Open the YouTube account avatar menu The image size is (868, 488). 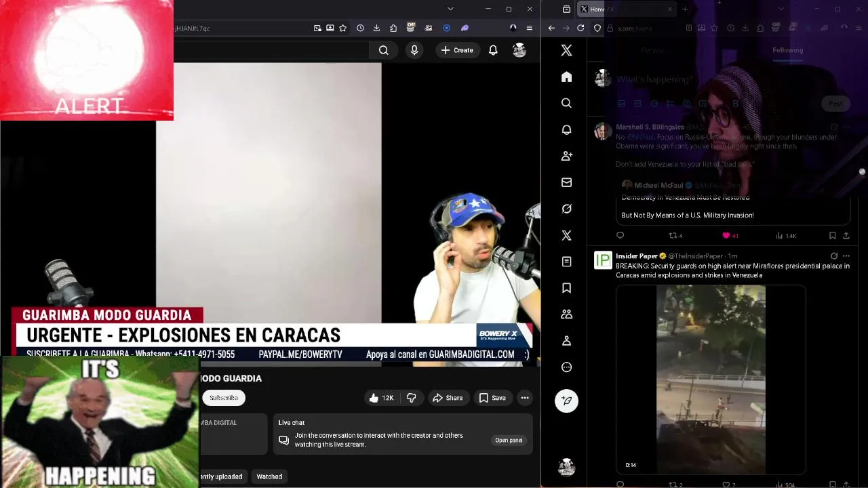pyautogui.click(x=519, y=50)
